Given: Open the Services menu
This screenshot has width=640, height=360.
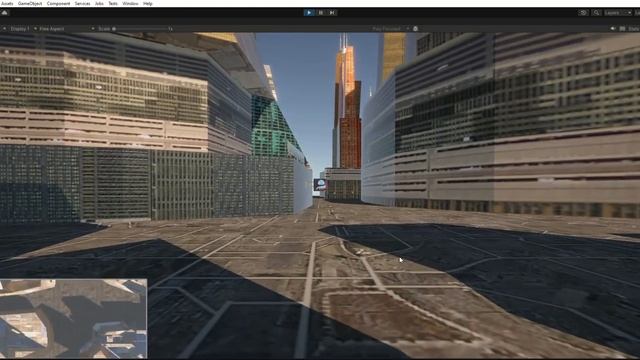Looking at the screenshot, I should click(82, 3).
